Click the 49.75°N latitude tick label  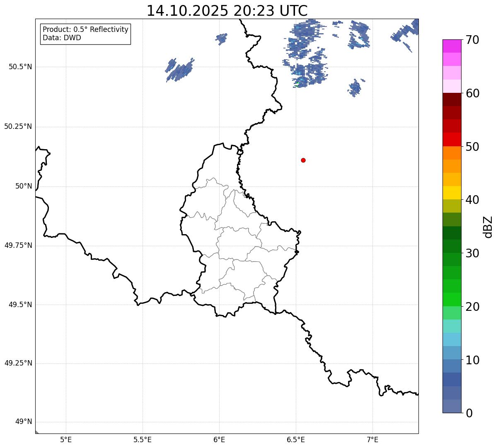(x=18, y=245)
